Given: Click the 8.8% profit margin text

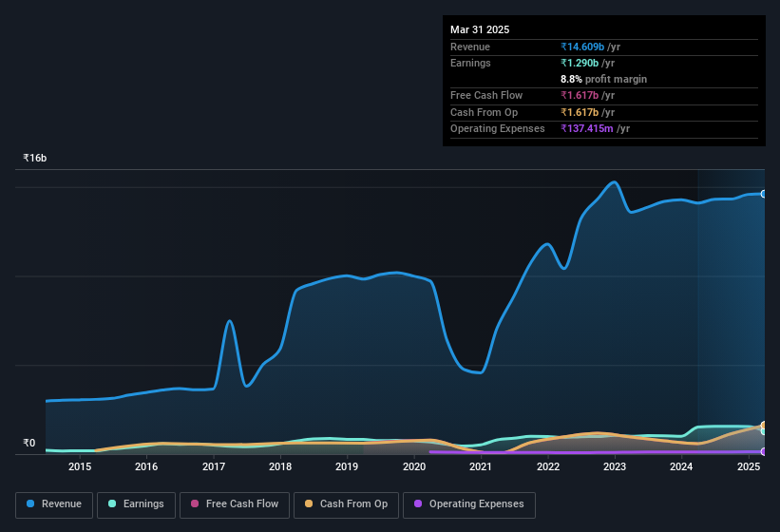Looking at the screenshot, I should pyautogui.click(x=604, y=79).
